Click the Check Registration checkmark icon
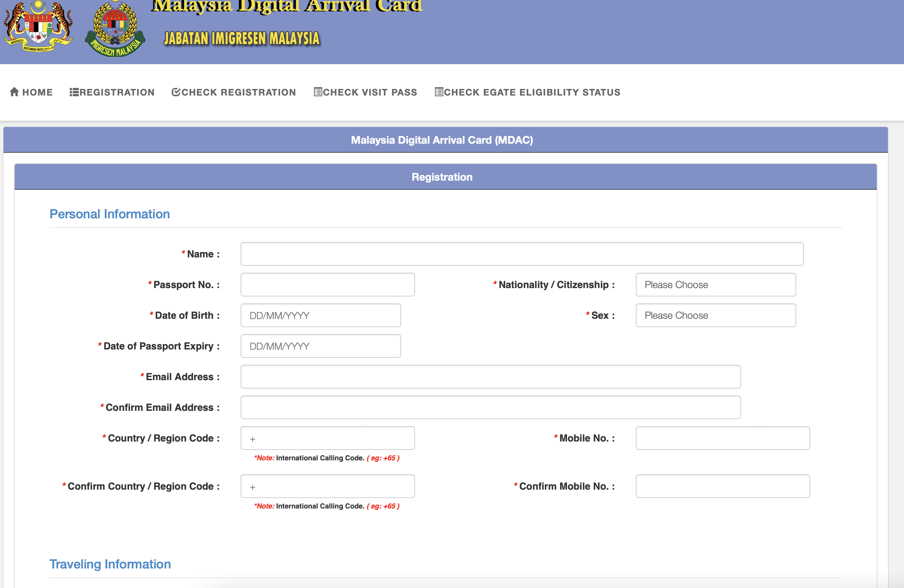Viewport: 904px width, 588px height. [x=176, y=92]
